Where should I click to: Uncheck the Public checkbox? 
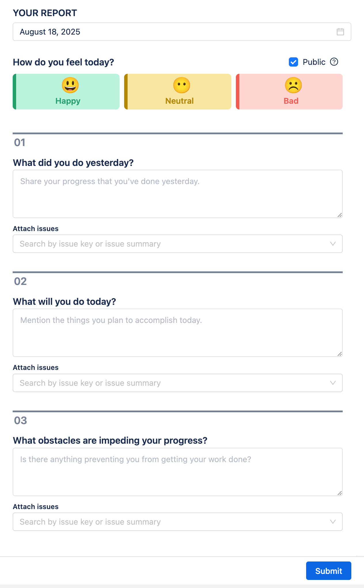[x=293, y=62]
